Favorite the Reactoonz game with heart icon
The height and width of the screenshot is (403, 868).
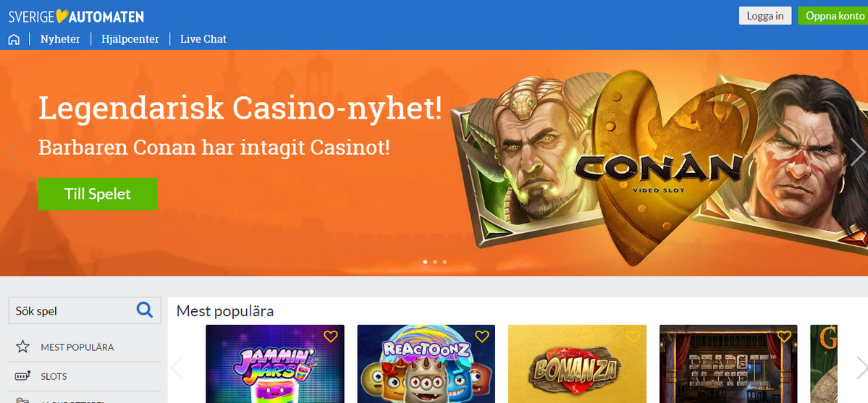[x=482, y=336]
